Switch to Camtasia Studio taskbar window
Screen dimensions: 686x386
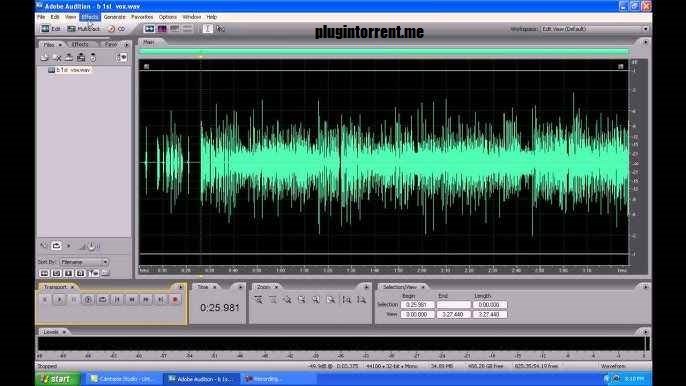(124, 379)
